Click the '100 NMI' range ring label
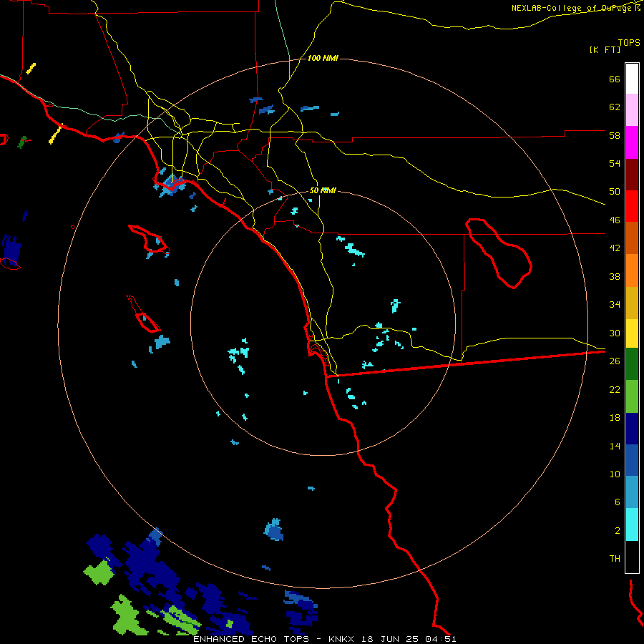Viewport: 644px width, 644px height. pyautogui.click(x=323, y=59)
